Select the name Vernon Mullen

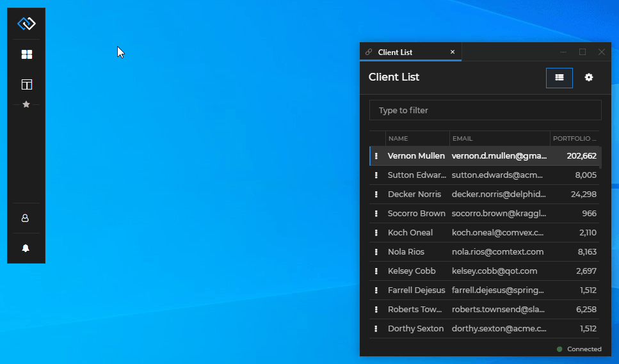[x=416, y=156]
